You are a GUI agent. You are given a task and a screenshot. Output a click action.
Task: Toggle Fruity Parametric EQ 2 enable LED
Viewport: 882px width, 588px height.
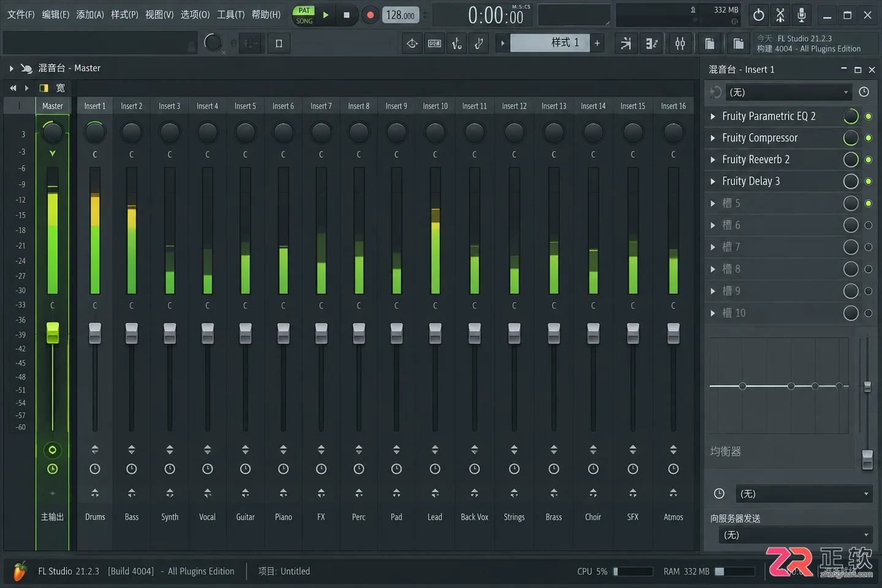tap(868, 116)
